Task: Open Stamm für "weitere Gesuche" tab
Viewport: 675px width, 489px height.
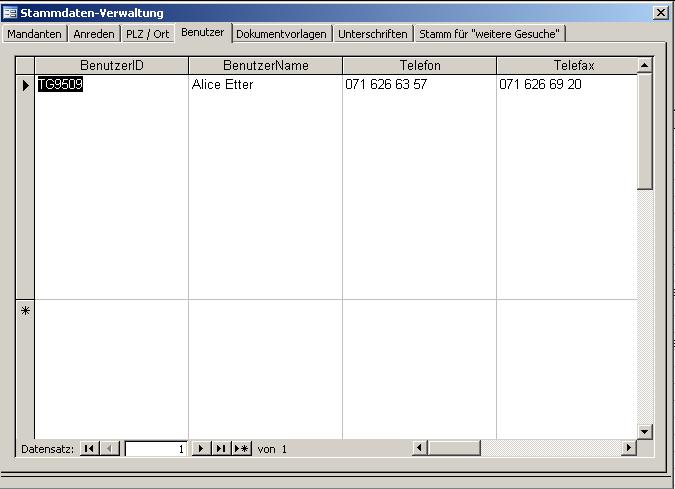Action: (x=490, y=34)
